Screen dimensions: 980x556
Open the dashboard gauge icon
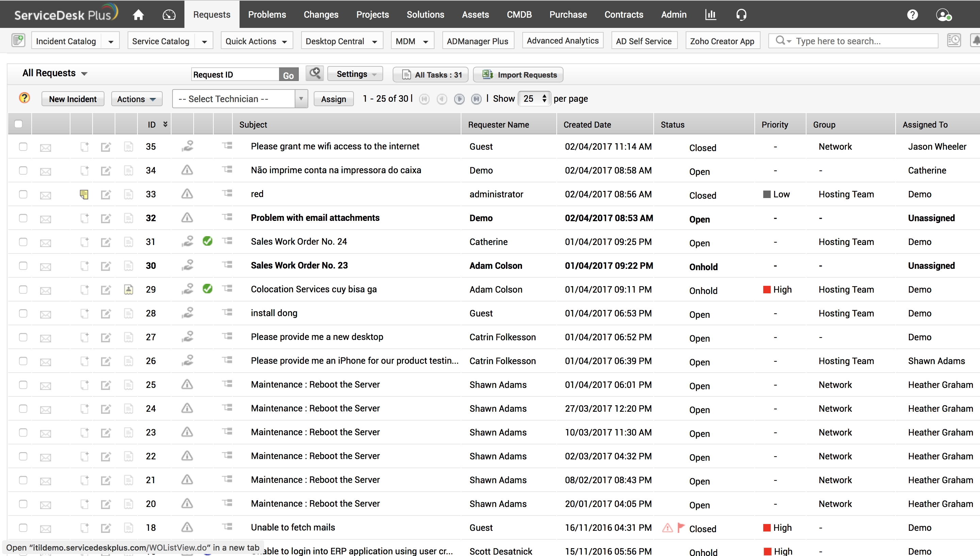[x=169, y=15]
